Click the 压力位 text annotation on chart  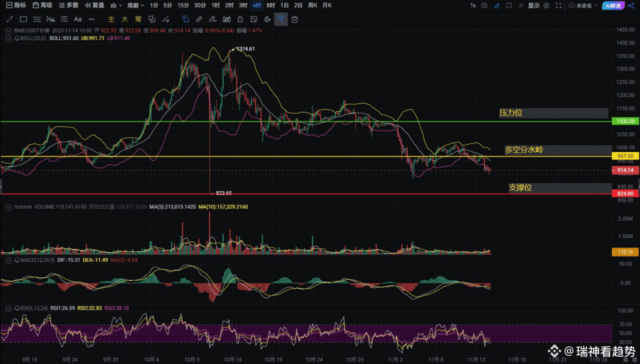(x=511, y=113)
